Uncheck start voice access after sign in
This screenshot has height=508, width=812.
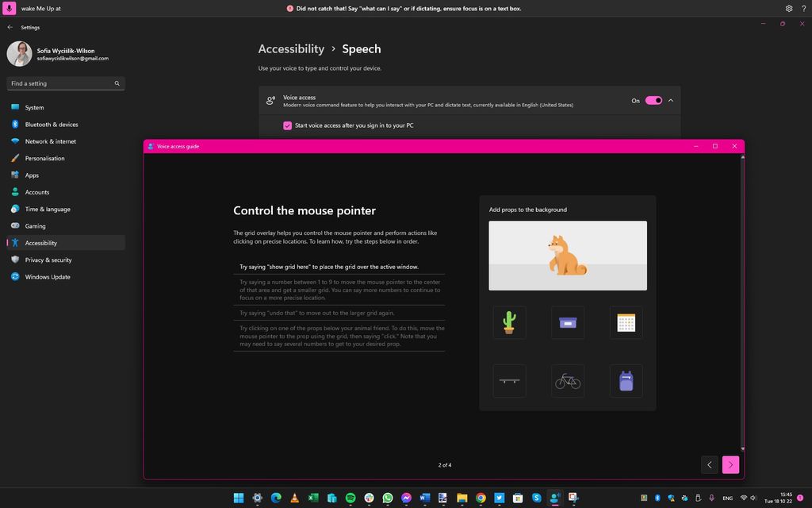click(288, 125)
